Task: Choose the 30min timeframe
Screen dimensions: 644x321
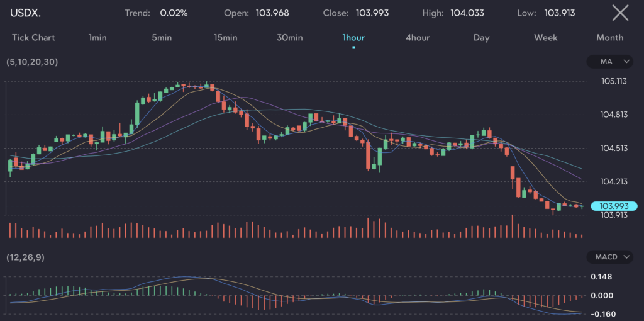Action: click(289, 38)
